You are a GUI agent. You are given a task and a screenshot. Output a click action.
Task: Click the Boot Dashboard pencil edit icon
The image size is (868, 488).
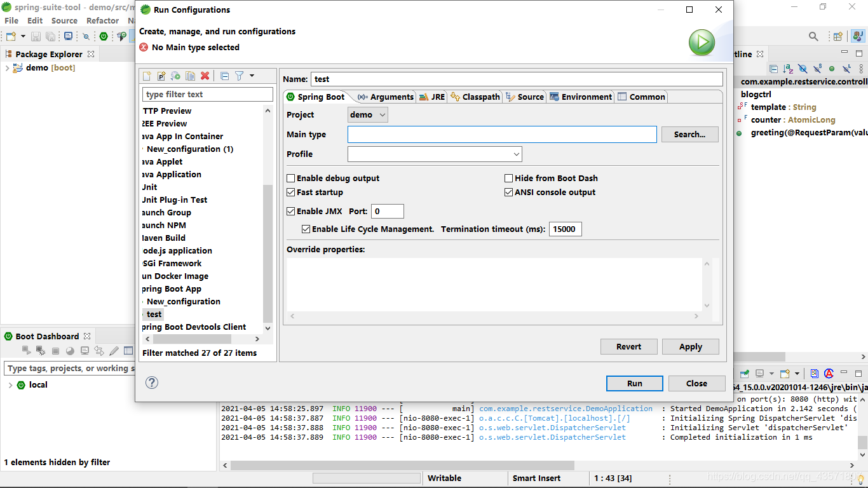tap(114, 351)
